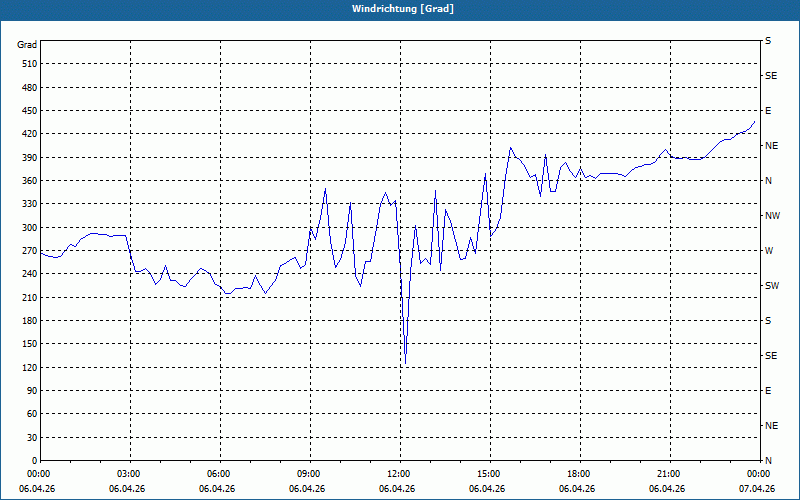Click the 420 degree axis label
This screenshot has width=800, height=500.
point(30,134)
